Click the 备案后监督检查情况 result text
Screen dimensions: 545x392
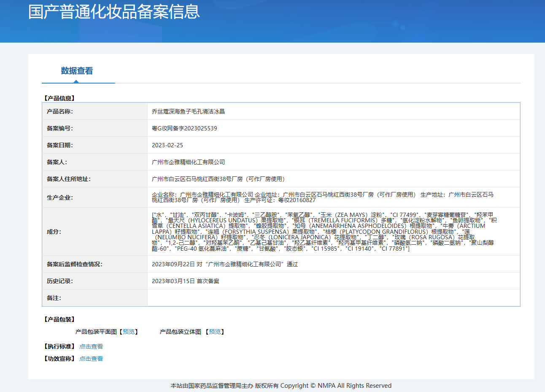click(x=224, y=264)
